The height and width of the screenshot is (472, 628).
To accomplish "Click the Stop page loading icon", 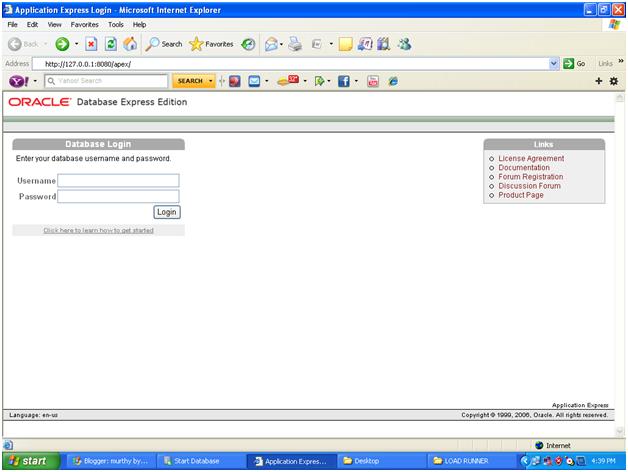I will tap(91, 44).
